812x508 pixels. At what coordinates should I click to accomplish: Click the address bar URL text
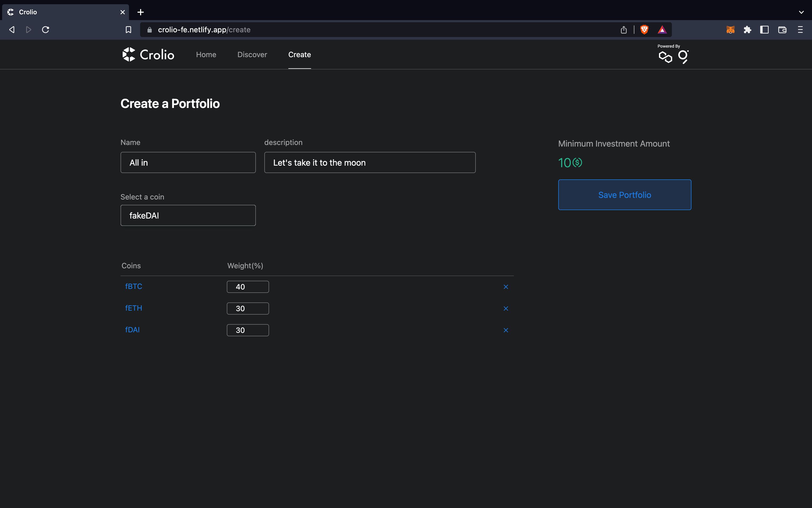204,30
